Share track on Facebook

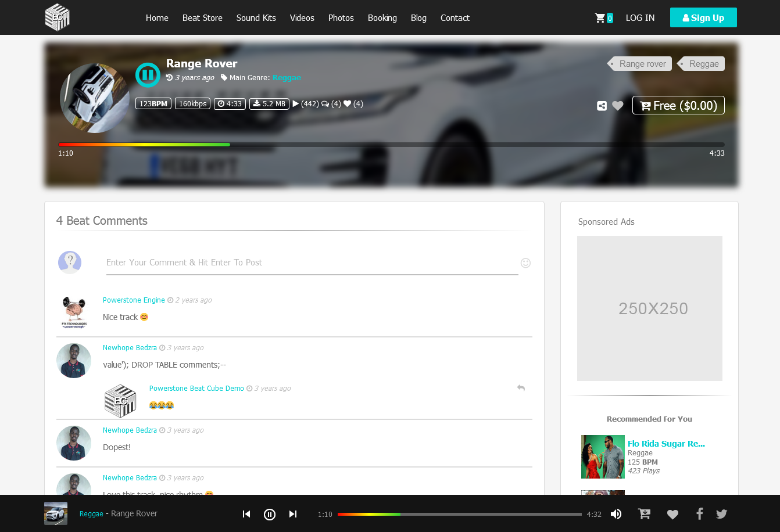[x=700, y=514]
